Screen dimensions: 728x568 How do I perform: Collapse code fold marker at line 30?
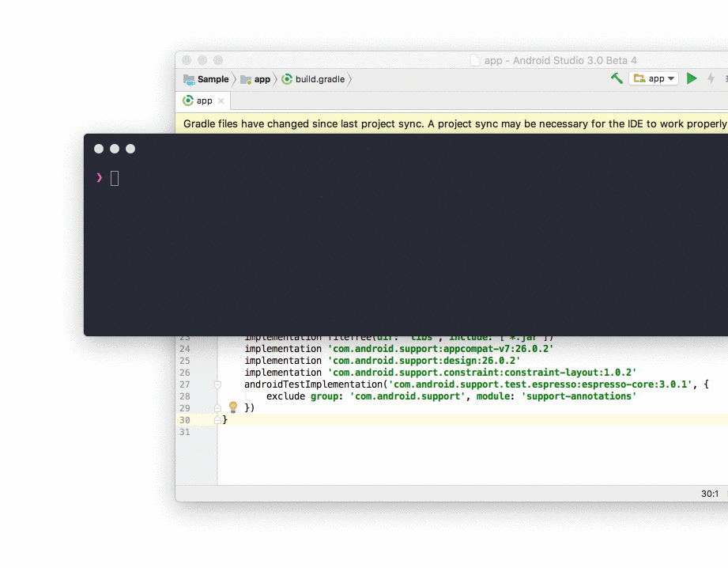coord(217,420)
